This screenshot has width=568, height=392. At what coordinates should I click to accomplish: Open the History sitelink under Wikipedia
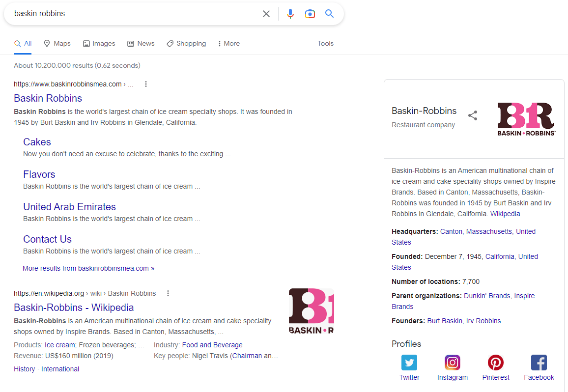click(24, 369)
